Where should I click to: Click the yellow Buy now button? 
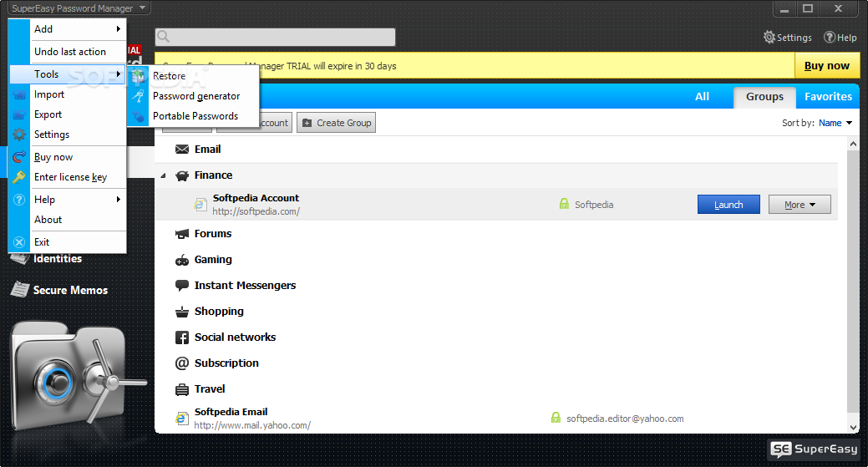(x=827, y=65)
